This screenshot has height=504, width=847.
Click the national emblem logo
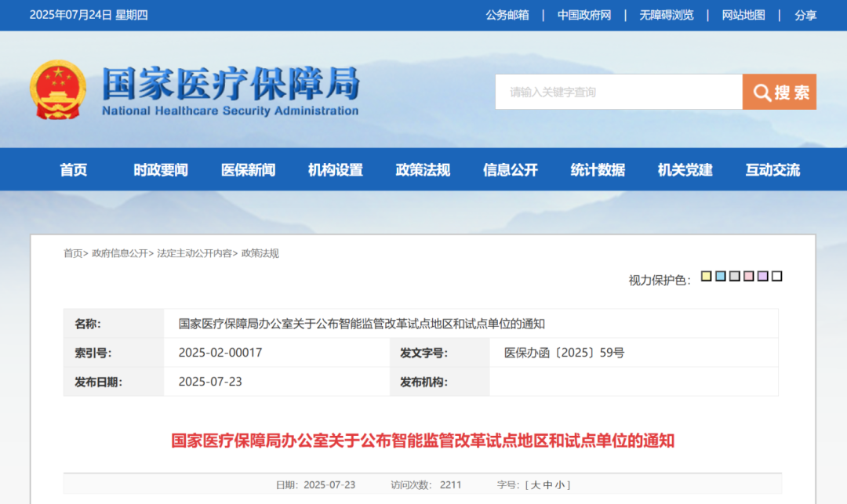pos(57,90)
